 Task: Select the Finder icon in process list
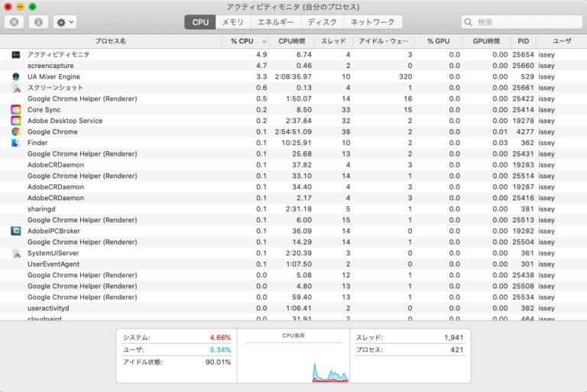(16, 143)
